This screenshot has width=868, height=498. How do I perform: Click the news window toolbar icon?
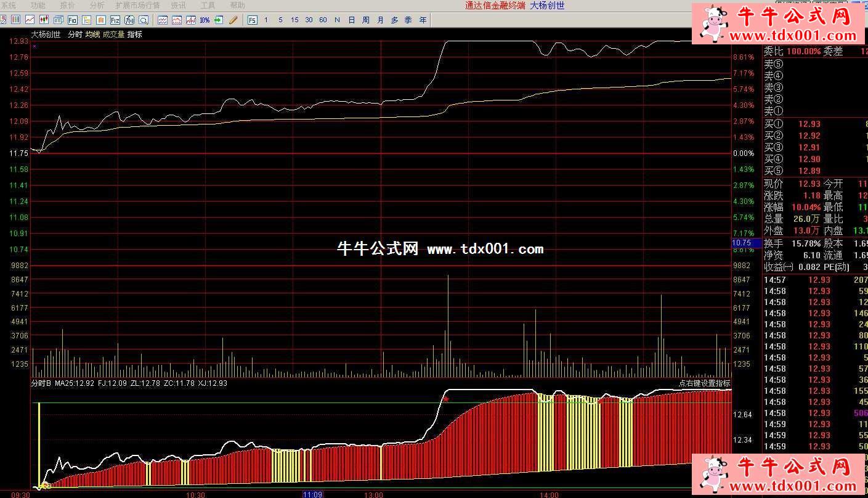point(58,20)
